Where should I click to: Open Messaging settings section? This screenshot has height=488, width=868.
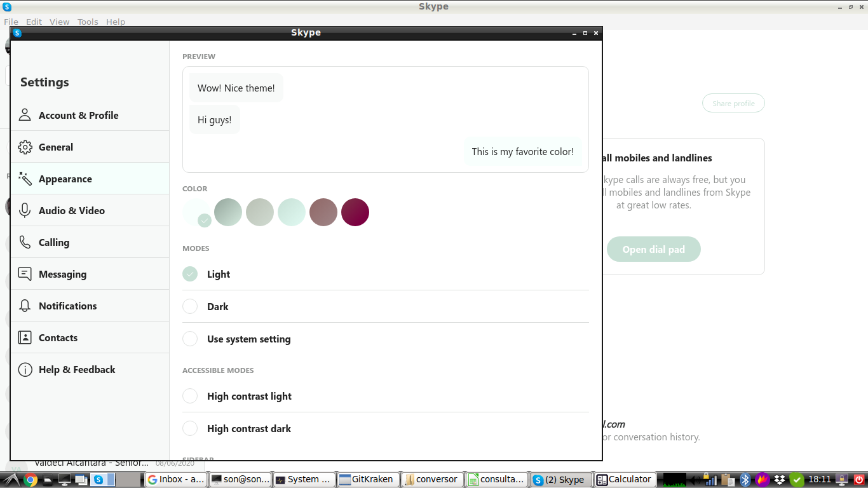click(x=90, y=274)
